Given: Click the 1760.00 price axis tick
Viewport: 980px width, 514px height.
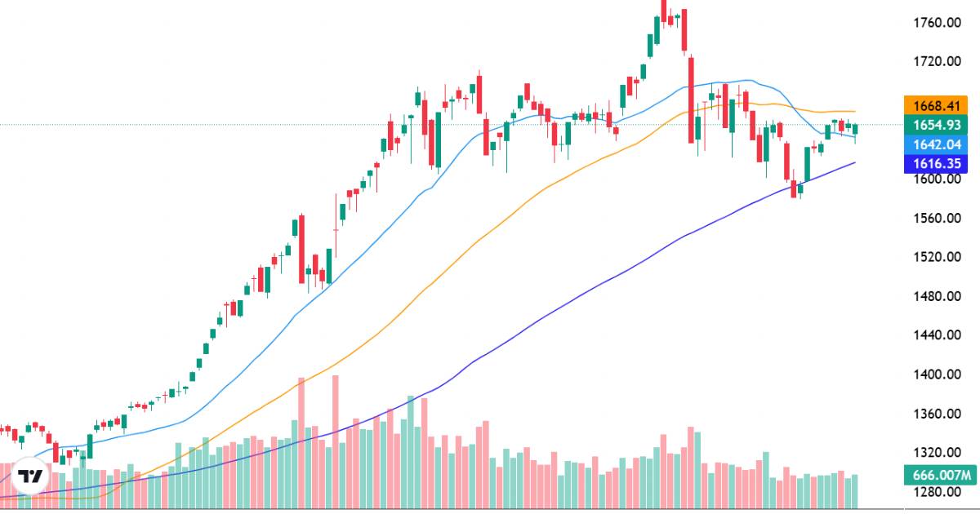Looking at the screenshot, I should (x=936, y=22).
